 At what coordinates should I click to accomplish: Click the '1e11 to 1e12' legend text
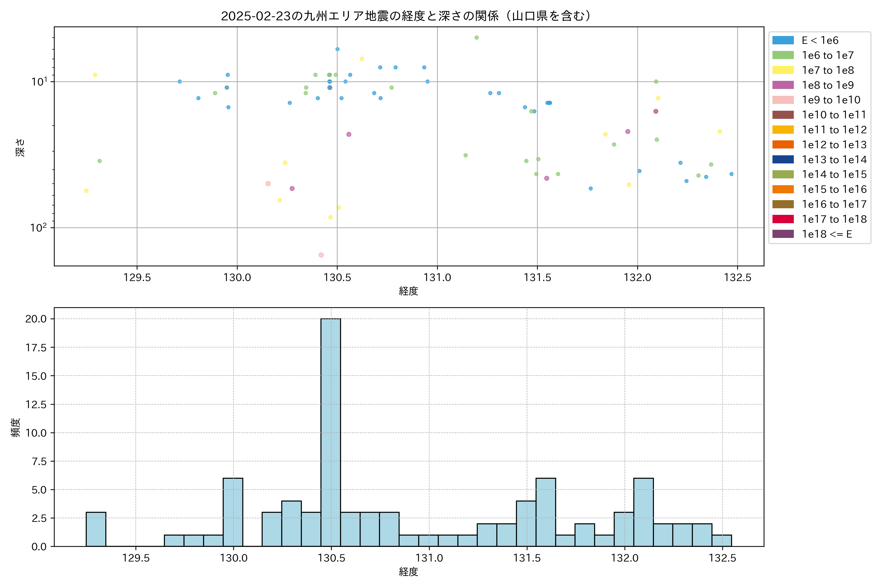(834, 130)
